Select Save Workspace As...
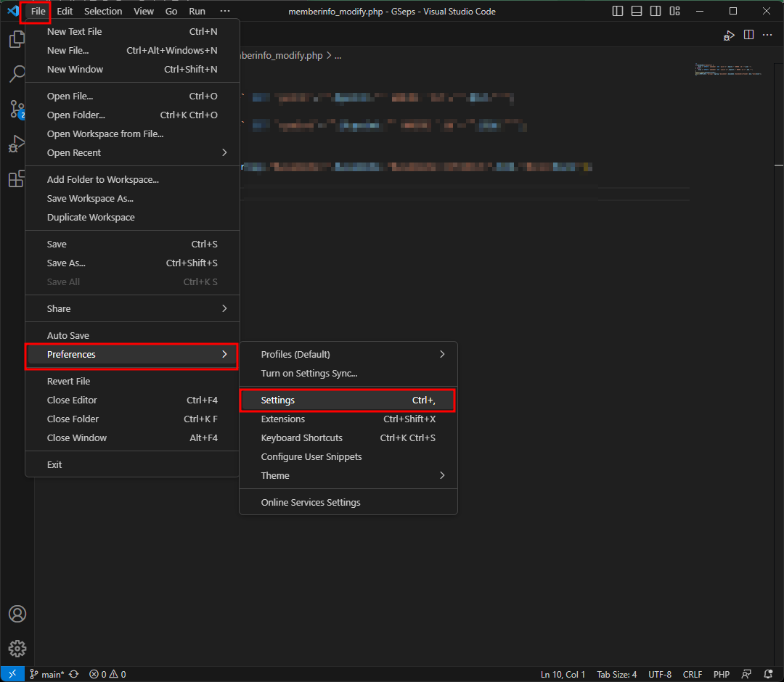The image size is (784, 682). coord(132,198)
